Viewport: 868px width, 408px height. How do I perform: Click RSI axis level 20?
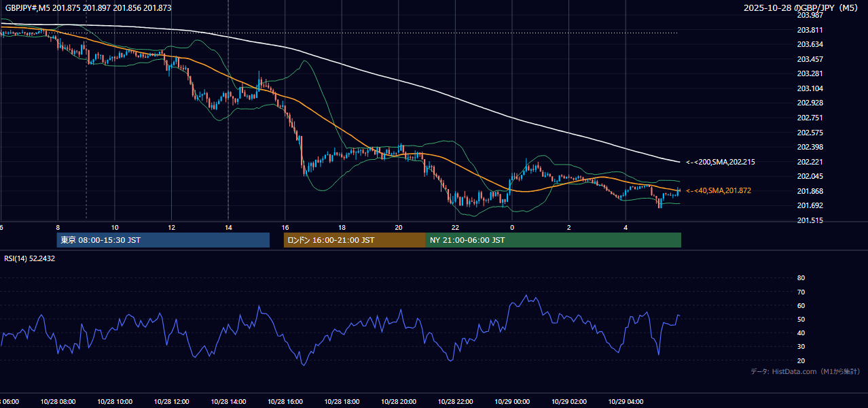pyautogui.click(x=801, y=360)
